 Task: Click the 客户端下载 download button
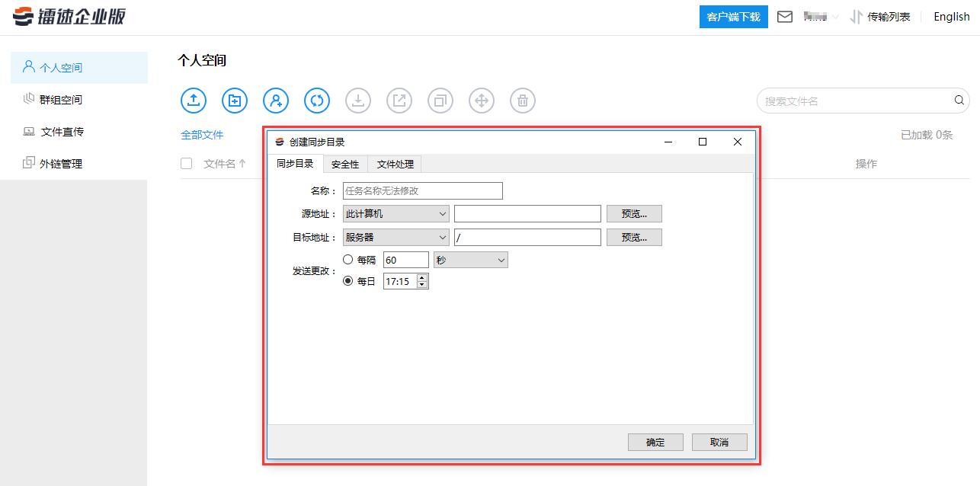(x=733, y=16)
